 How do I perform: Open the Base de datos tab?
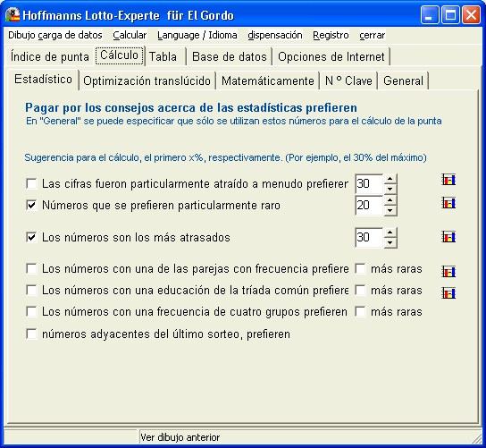[x=230, y=56]
